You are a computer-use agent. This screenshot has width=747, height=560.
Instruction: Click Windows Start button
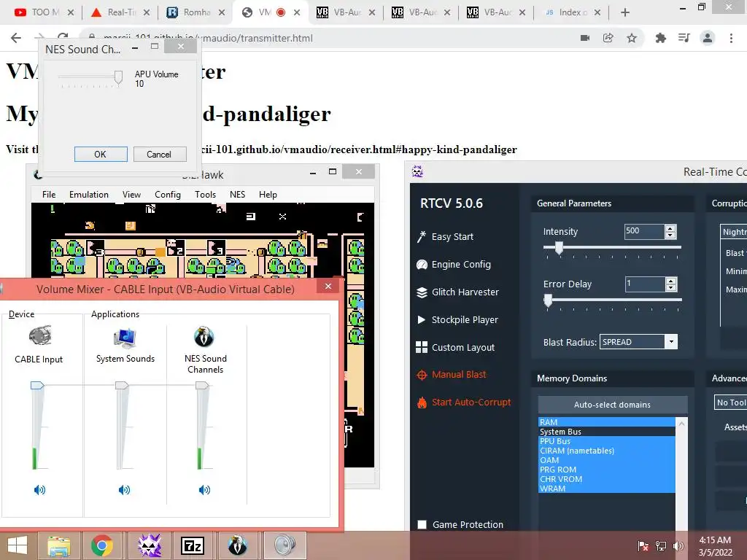[18, 545]
